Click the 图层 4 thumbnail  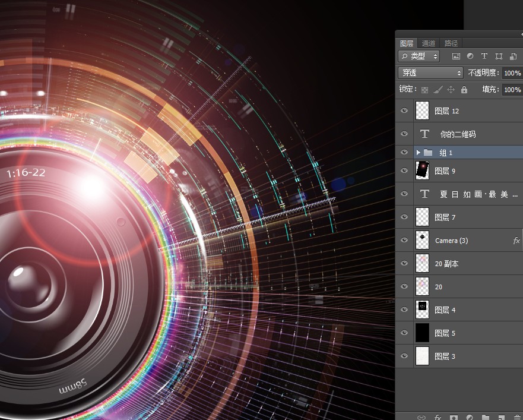(x=422, y=310)
